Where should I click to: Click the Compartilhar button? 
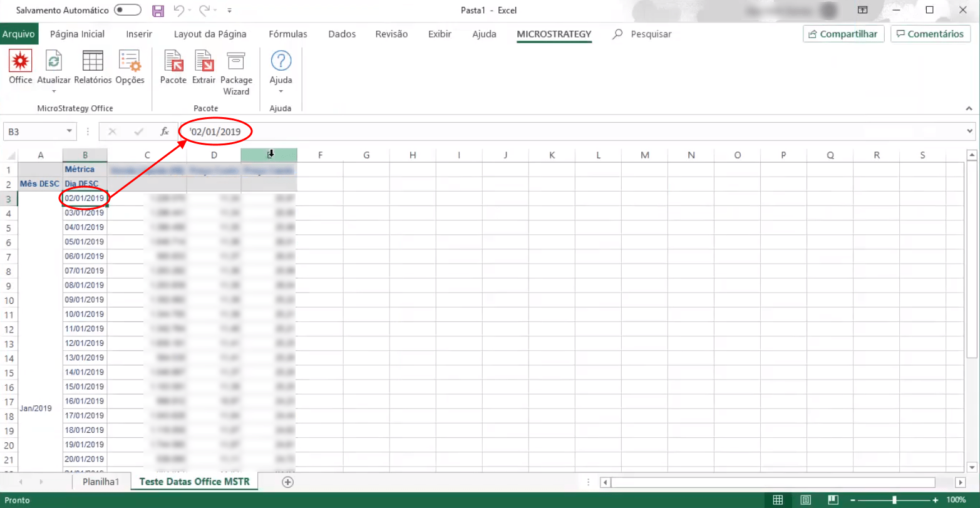click(843, 34)
